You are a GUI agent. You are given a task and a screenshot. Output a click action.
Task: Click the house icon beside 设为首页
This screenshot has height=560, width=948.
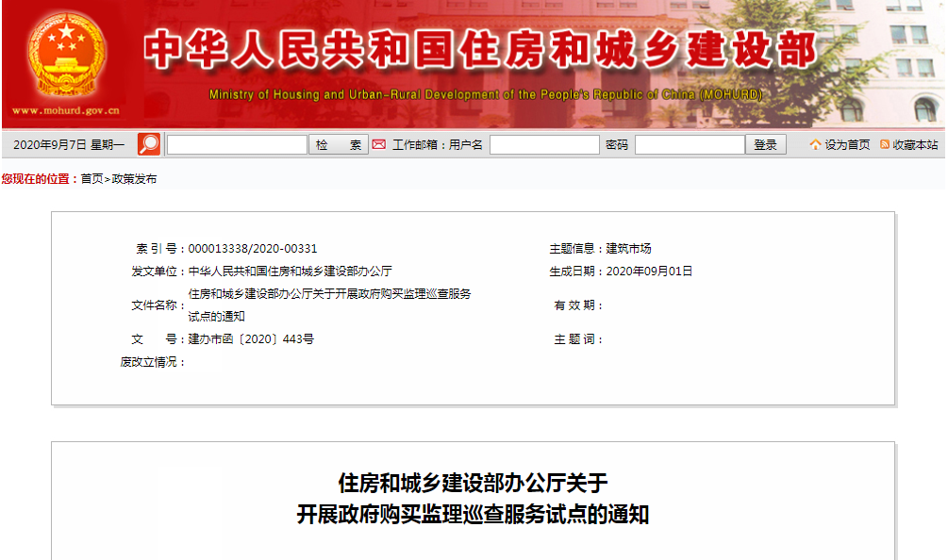815,144
